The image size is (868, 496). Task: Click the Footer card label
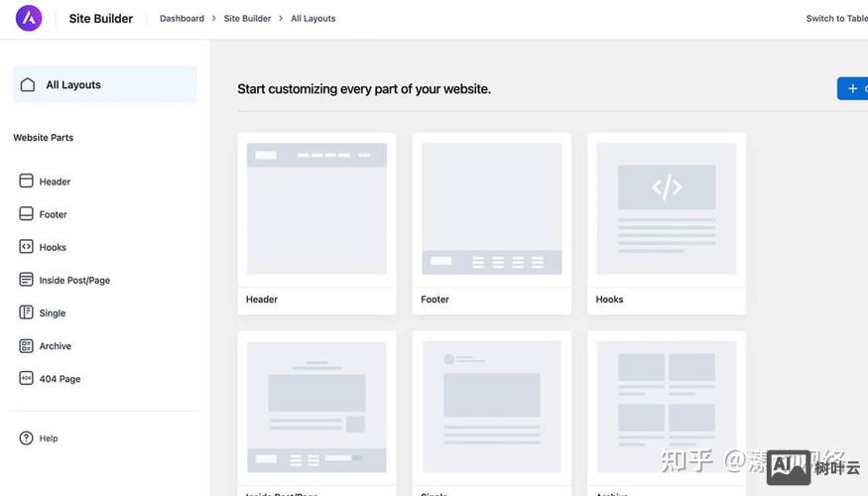(435, 300)
